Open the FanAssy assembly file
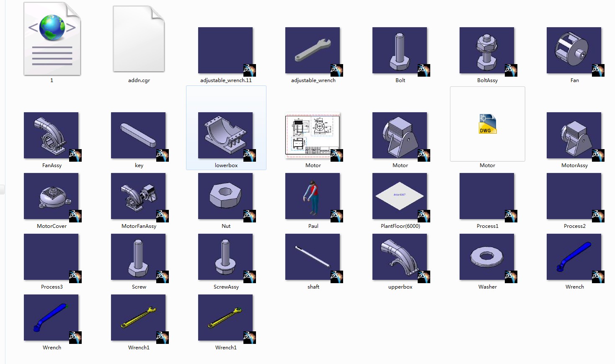 coord(51,135)
